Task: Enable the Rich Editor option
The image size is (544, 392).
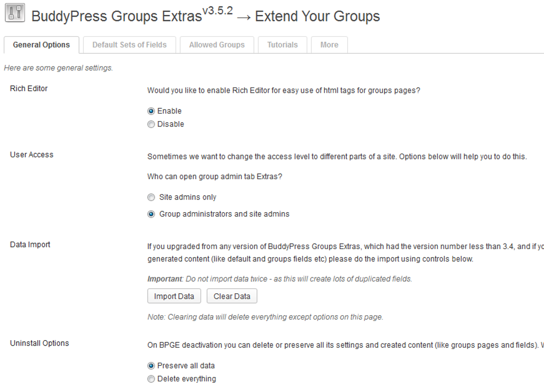Action: [x=151, y=111]
